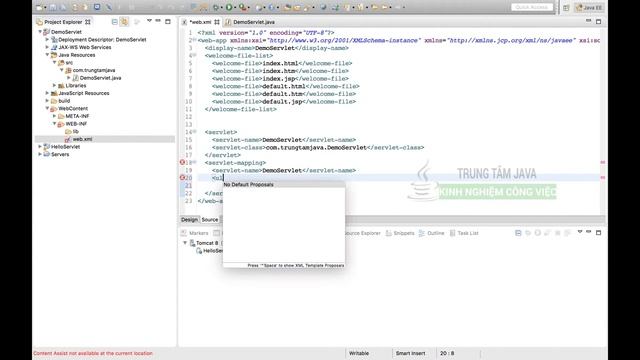Expand the META-INF folder node
This screenshot has height=360, width=640.
coord(55,116)
